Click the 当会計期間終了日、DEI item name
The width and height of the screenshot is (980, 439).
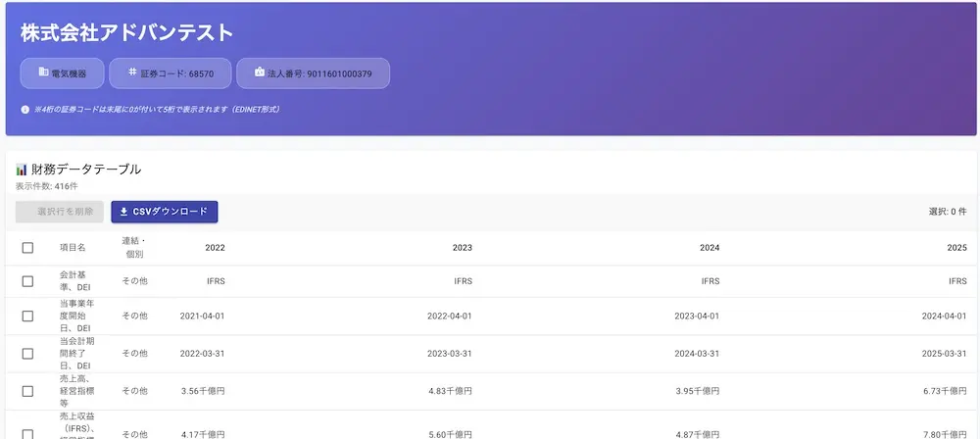click(x=76, y=354)
